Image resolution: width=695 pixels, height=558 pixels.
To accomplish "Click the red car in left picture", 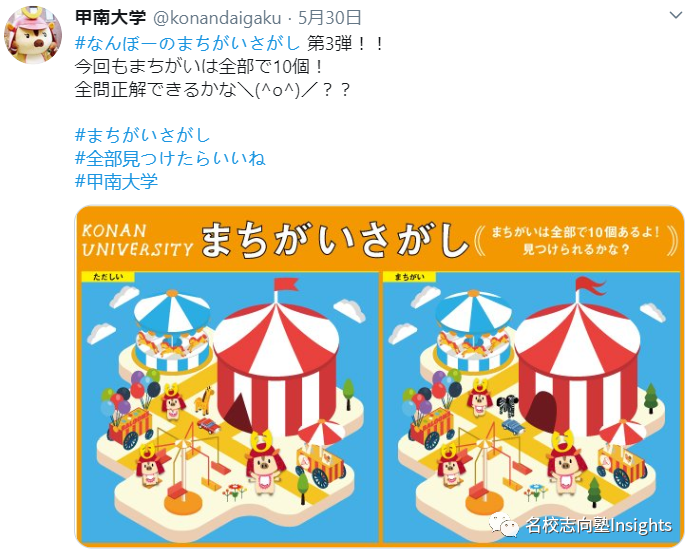I will coord(208,426).
